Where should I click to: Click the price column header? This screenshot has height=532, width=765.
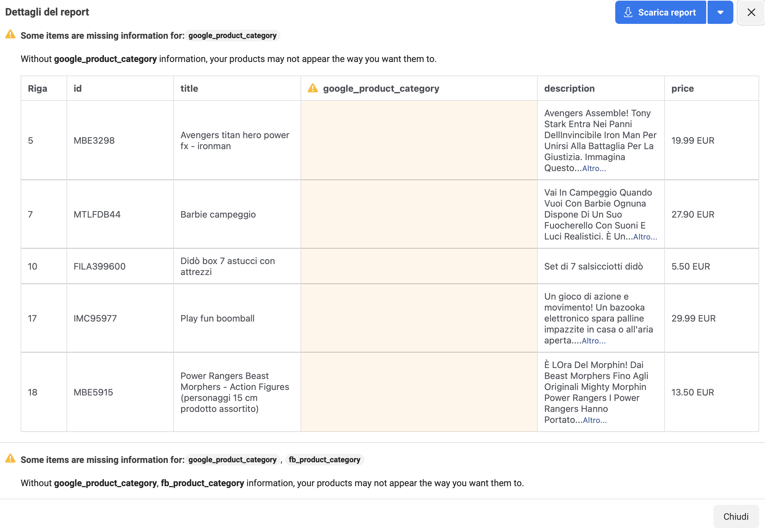pos(682,88)
